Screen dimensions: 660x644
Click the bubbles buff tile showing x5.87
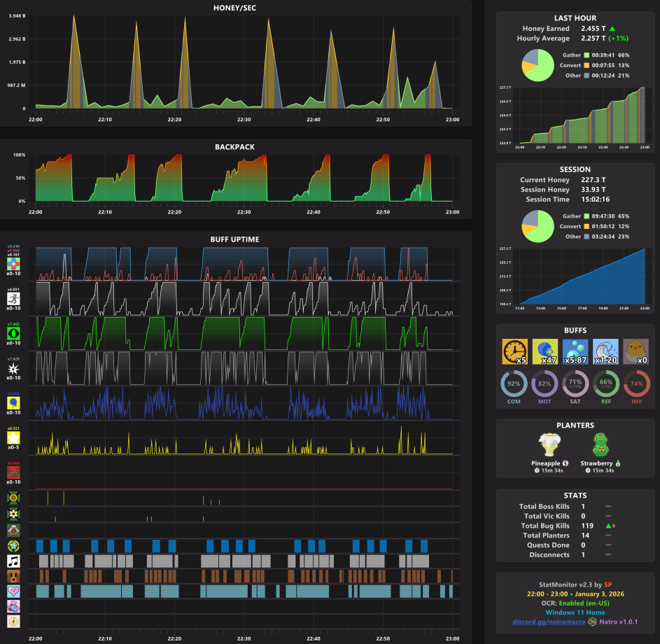click(575, 351)
